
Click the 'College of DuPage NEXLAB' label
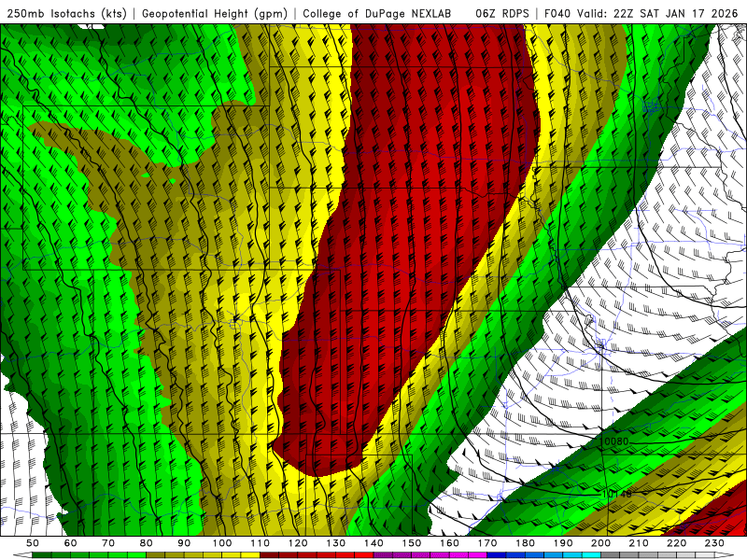point(376,13)
